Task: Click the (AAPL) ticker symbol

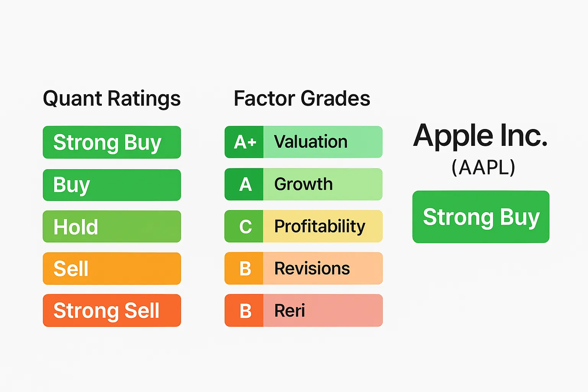Action: point(483,167)
